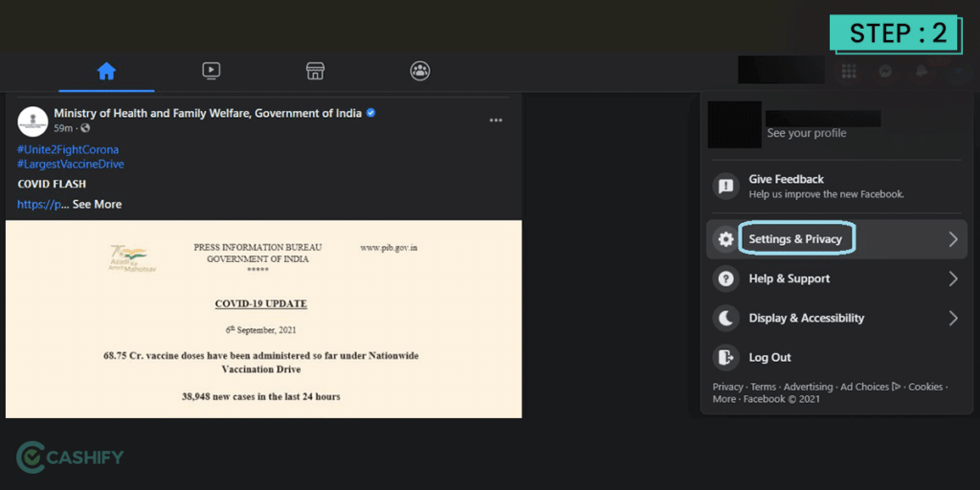Click the public globe audience icon
The image size is (980, 490).
click(85, 128)
